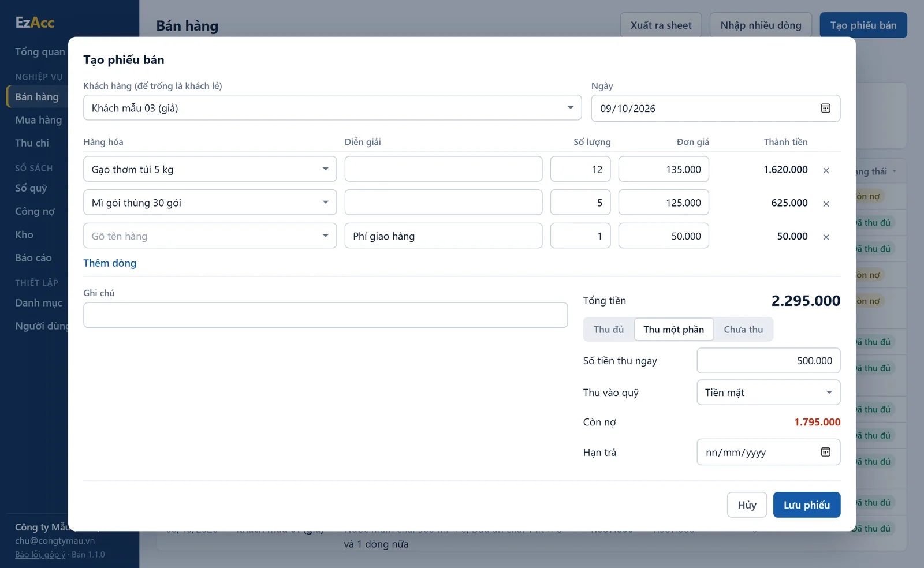Click empty Diễn giải field of Gạo thơm row

click(444, 169)
